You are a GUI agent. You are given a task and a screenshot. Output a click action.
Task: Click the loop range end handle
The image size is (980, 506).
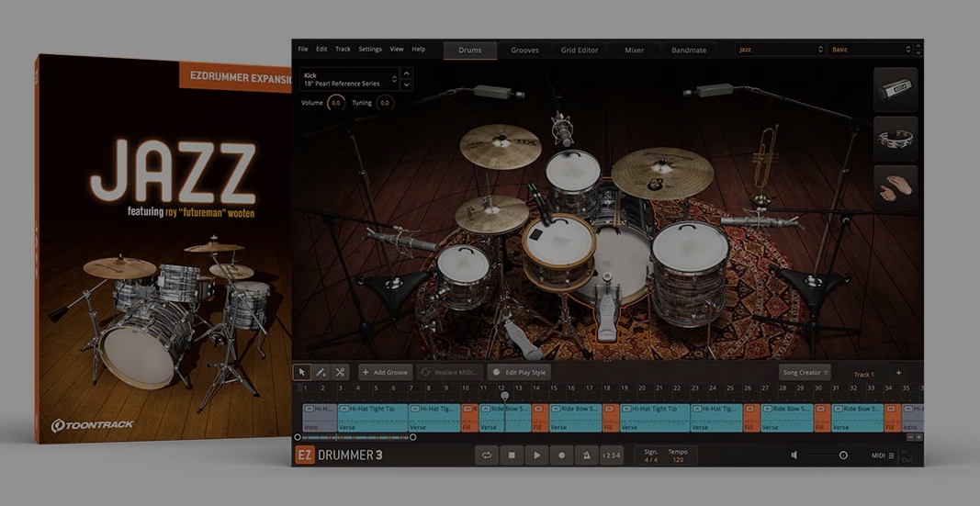[412, 437]
